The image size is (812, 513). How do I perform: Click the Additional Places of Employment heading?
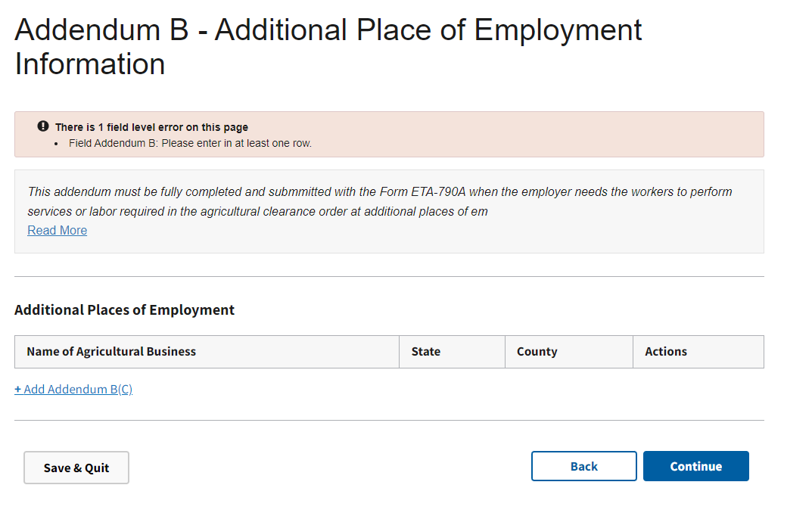pos(124,309)
